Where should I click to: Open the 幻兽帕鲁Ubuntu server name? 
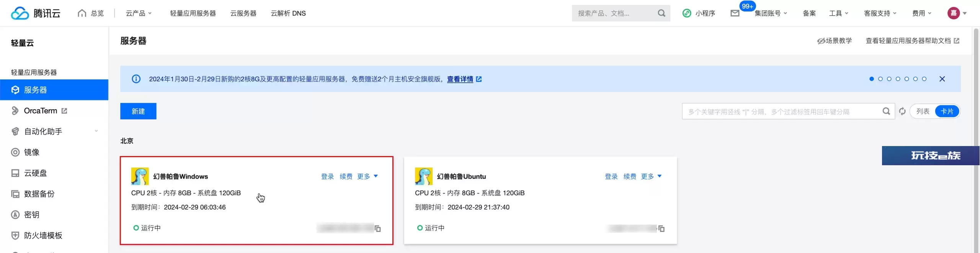pos(461,176)
